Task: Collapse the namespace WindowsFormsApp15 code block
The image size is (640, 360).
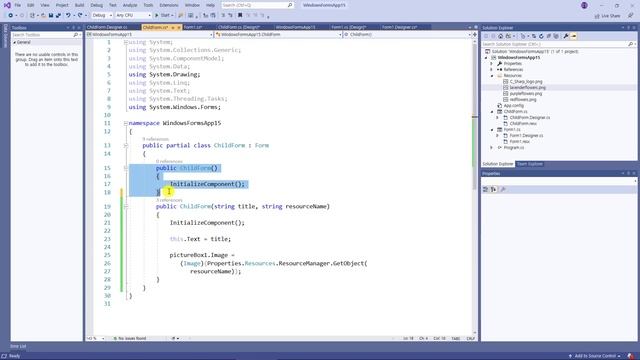Action: 126,123
